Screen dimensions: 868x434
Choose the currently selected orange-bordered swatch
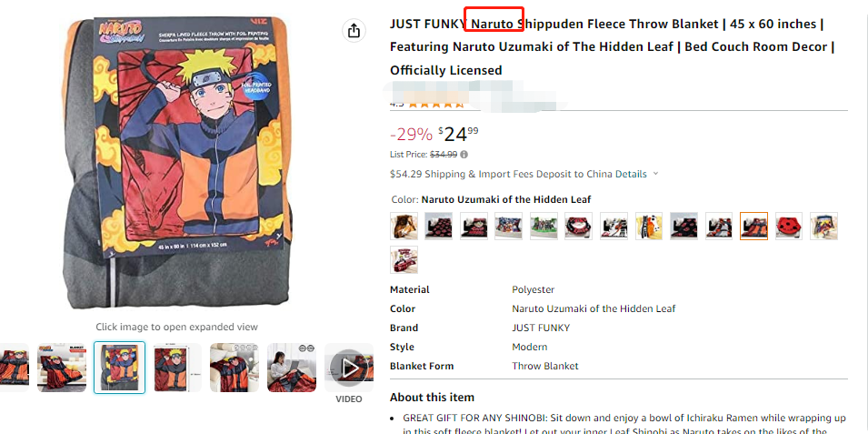click(x=753, y=226)
